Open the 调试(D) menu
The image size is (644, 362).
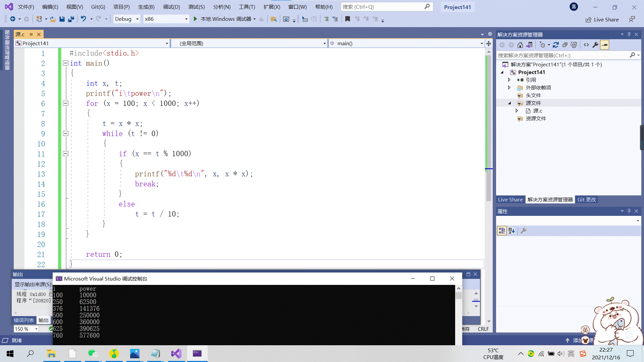(171, 7)
